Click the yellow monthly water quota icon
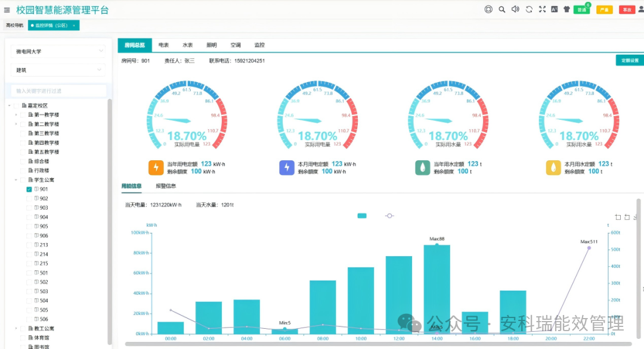The image size is (644, 349). 553,167
